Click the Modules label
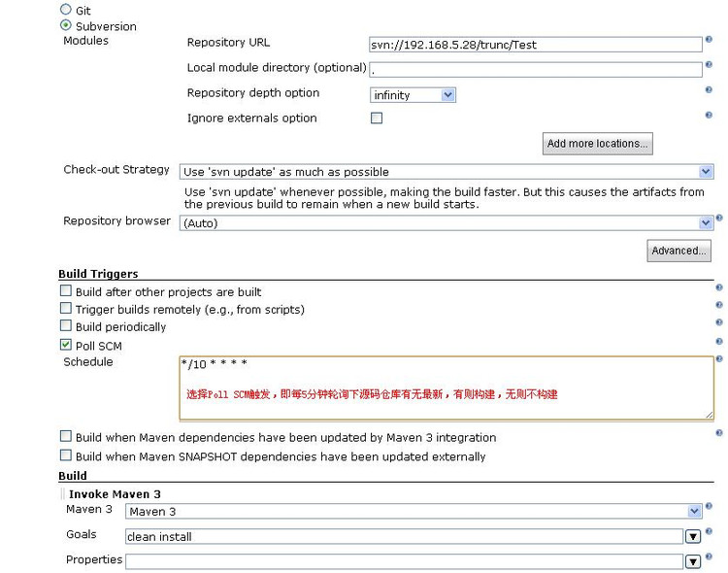 [x=85, y=41]
